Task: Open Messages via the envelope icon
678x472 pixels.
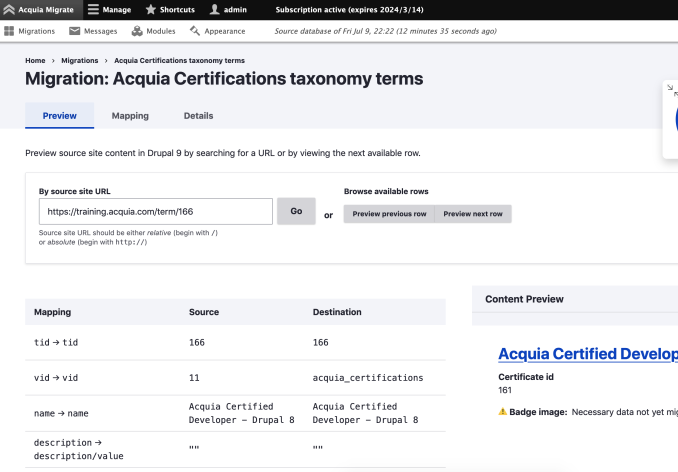Action: (x=75, y=31)
